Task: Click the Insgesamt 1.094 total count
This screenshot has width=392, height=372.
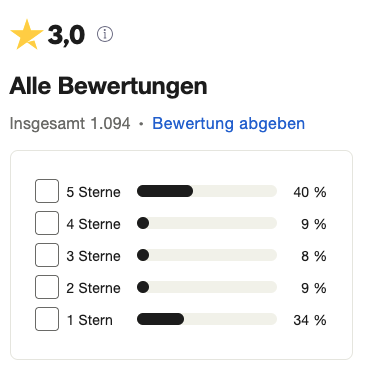Action: point(70,124)
